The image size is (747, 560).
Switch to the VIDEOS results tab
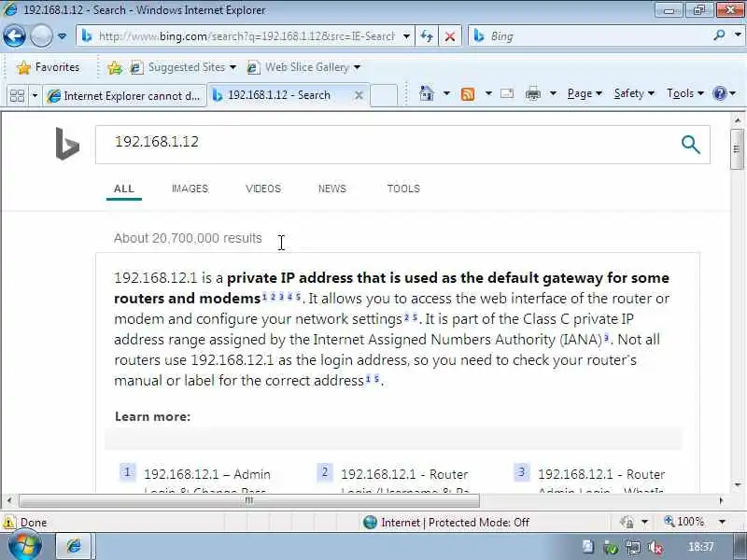click(263, 189)
